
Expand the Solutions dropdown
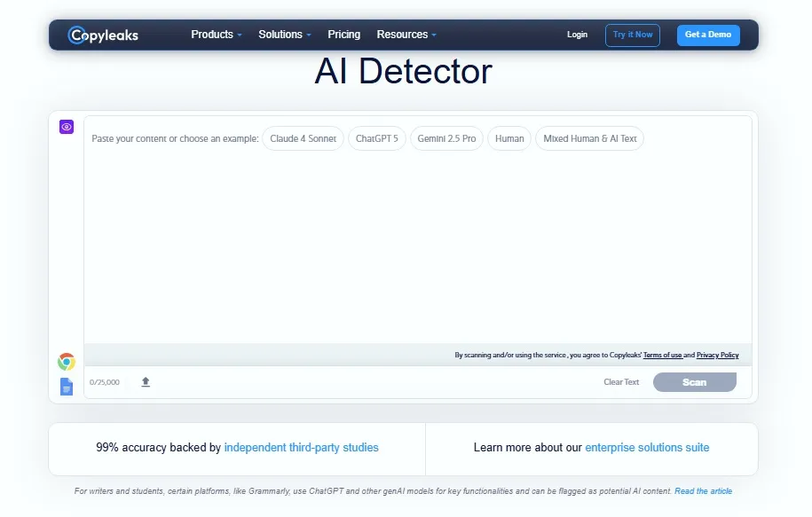(x=284, y=35)
